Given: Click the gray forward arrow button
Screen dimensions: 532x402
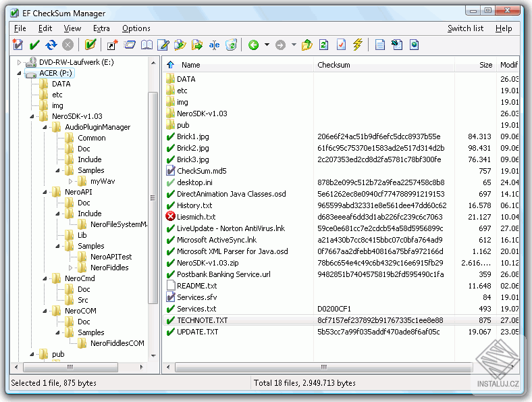Looking at the screenshot, I should (x=280, y=45).
